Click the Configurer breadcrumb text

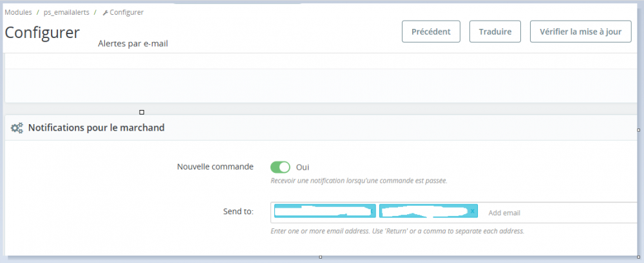pyautogui.click(x=127, y=12)
